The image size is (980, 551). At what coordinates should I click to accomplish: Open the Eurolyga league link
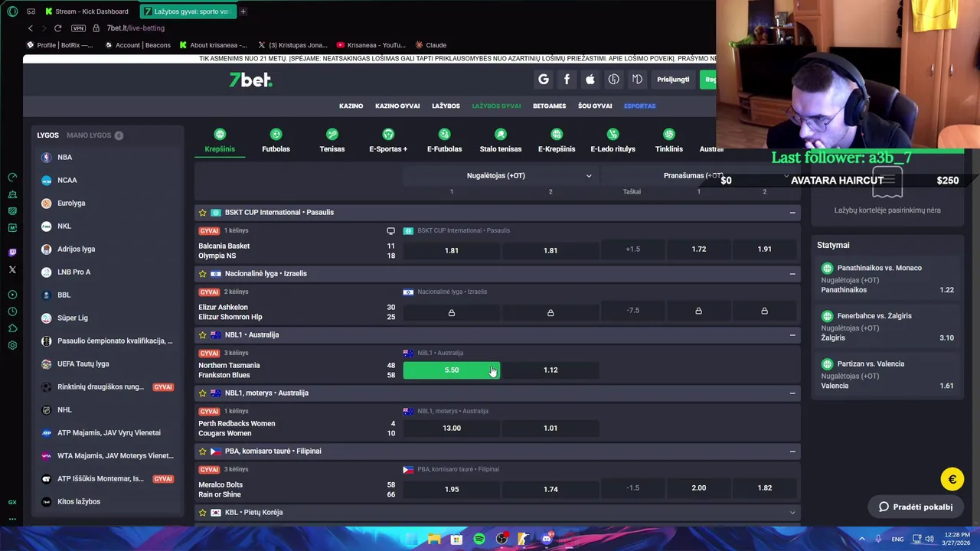pos(71,204)
